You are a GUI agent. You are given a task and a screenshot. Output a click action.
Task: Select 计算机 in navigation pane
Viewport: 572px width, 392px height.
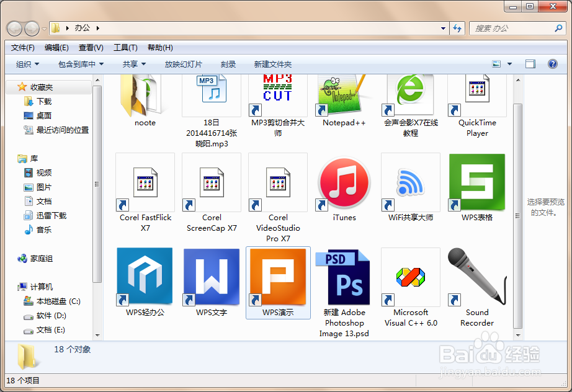[x=41, y=287]
